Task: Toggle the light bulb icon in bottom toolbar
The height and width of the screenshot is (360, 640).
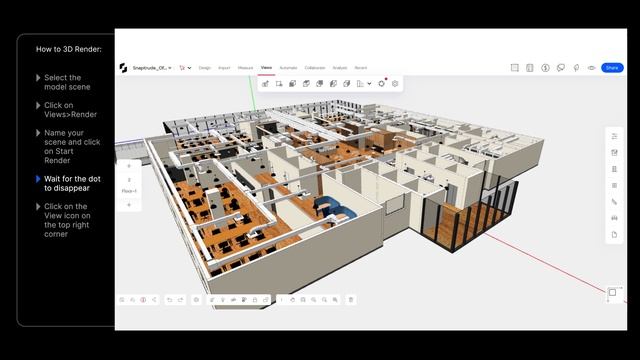Action: 223,300
